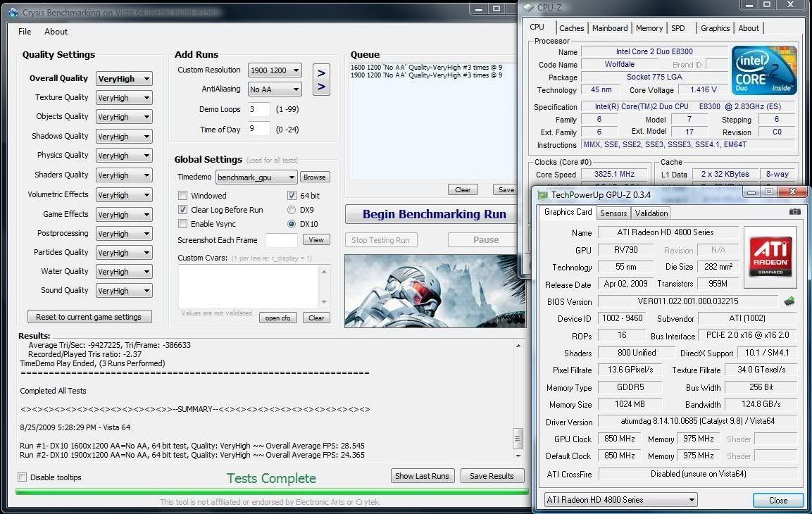The image size is (812, 514).
Task: Click the GPU-Z screenshot camera icon
Action: (794, 212)
